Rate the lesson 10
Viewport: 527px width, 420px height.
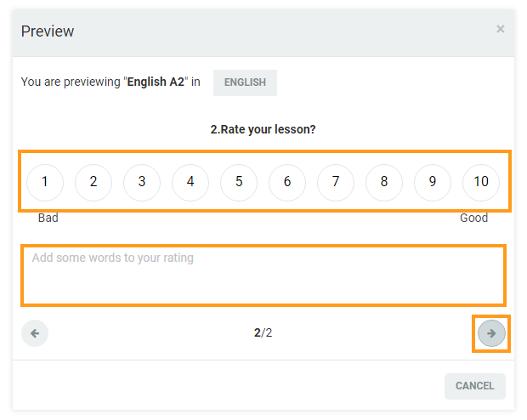click(481, 181)
